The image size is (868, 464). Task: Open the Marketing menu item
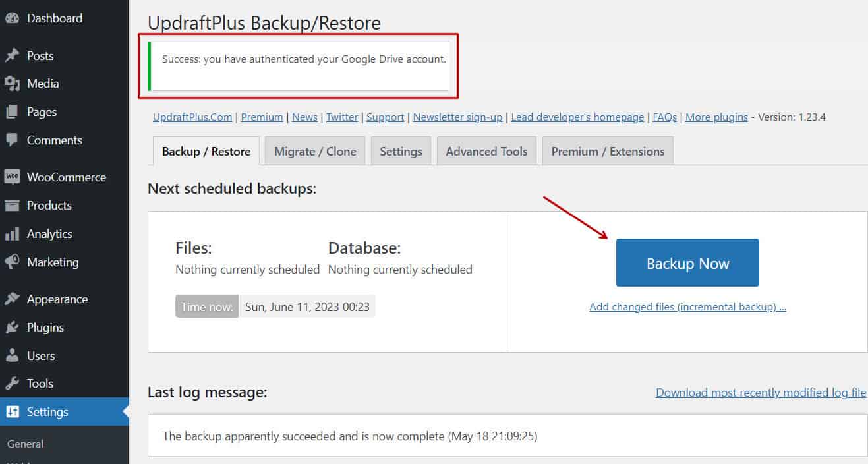pyautogui.click(x=65, y=262)
